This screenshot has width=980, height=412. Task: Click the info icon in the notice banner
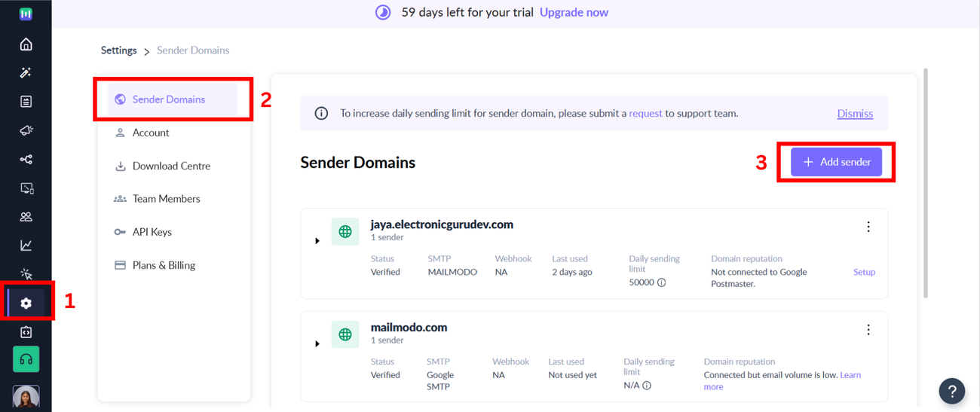click(321, 114)
